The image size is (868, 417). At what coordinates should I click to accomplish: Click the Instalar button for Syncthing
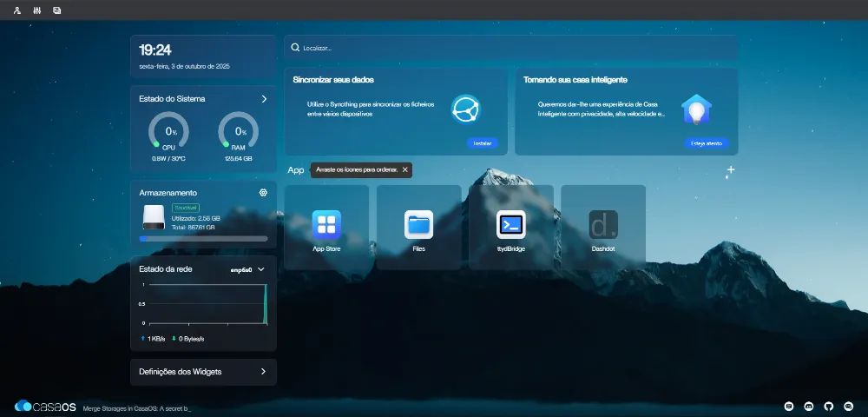[x=482, y=142]
